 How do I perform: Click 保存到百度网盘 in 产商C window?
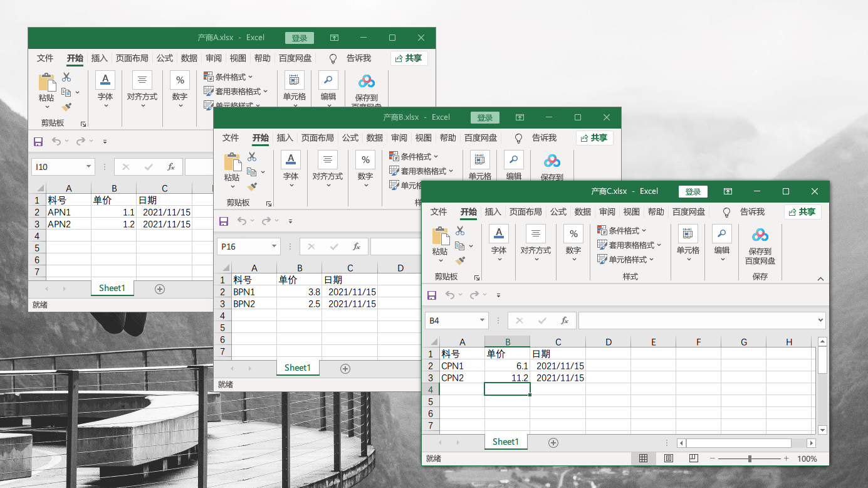760,247
